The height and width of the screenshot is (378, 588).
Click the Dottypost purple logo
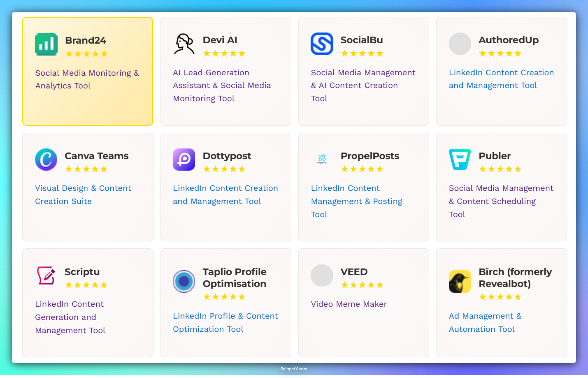pos(184,160)
